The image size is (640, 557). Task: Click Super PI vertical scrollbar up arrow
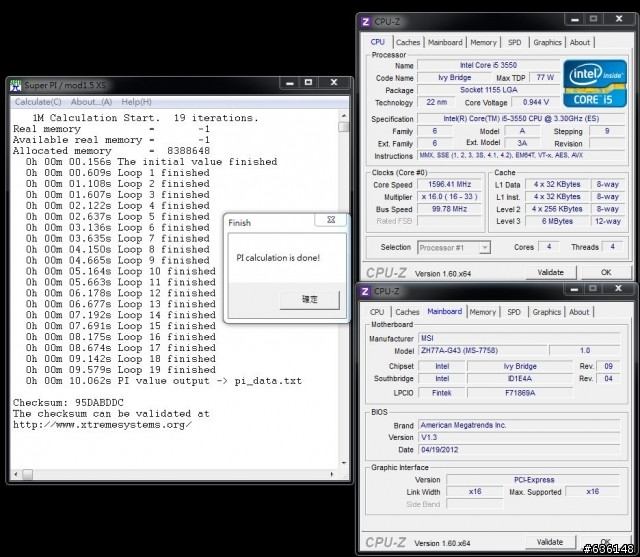(x=344, y=116)
